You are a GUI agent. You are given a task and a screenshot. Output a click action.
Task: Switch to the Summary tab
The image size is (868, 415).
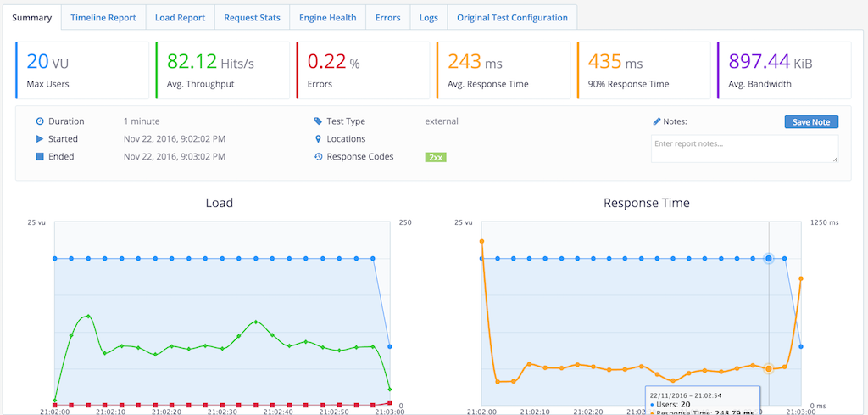pos(32,17)
